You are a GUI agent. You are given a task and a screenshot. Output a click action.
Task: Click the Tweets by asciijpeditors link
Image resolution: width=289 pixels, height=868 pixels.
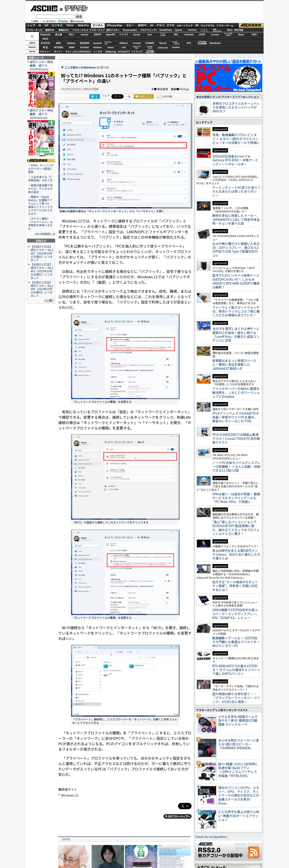[x=211, y=837]
